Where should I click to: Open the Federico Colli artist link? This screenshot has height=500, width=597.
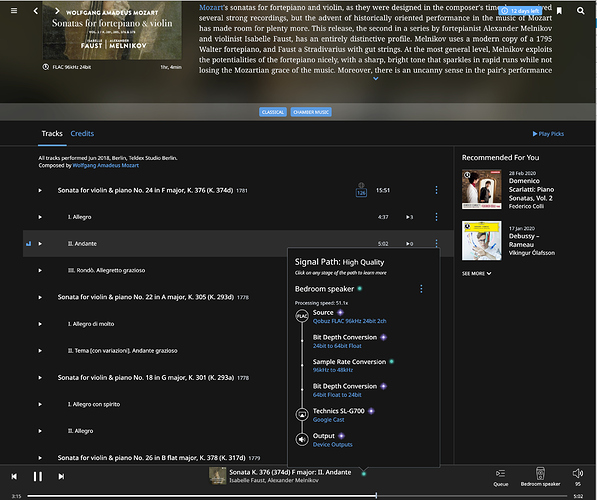click(526, 206)
